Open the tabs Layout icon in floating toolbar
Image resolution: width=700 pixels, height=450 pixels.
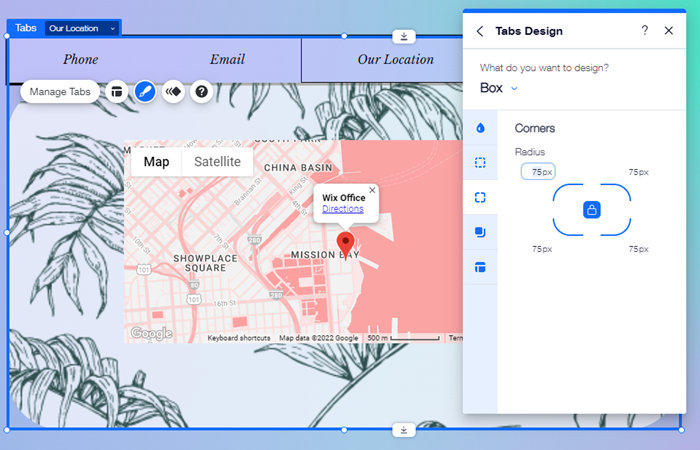click(117, 92)
